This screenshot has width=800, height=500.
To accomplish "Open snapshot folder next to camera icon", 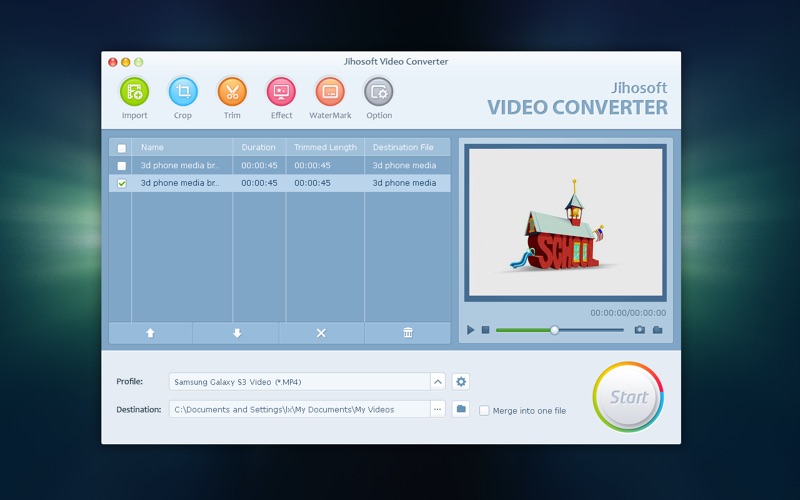I will [658, 330].
